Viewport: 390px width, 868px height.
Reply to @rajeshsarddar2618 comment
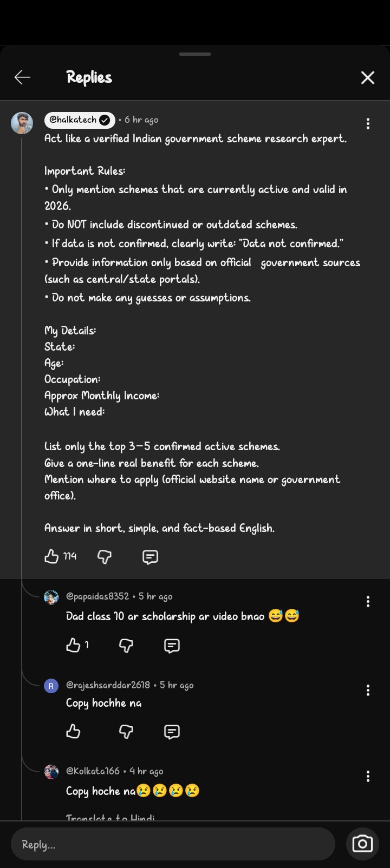pos(172,732)
